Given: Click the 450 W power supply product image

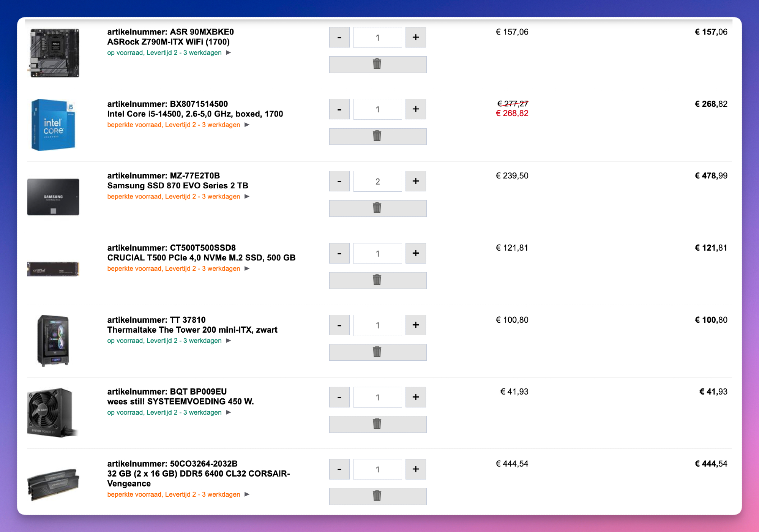Looking at the screenshot, I should [51, 412].
